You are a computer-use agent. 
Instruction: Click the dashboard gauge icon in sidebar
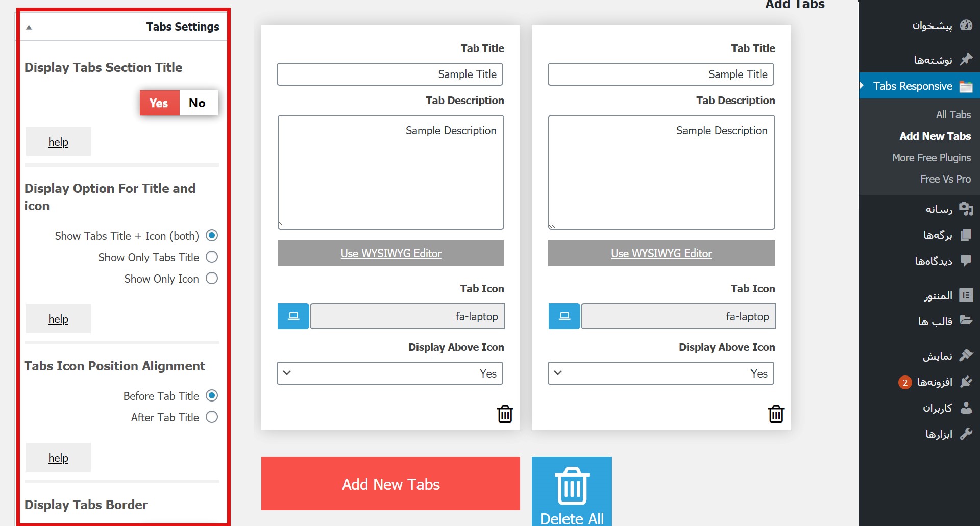click(966, 25)
